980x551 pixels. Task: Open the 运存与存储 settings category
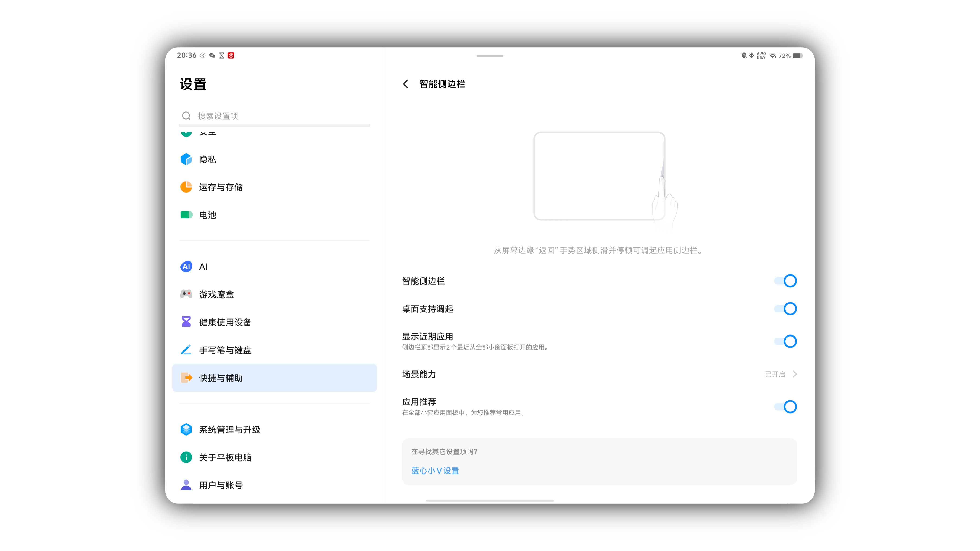click(x=274, y=187)
